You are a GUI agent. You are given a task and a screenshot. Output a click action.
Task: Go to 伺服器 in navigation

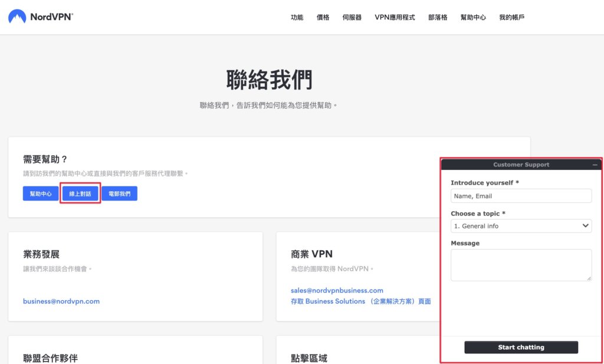[352, 17]
